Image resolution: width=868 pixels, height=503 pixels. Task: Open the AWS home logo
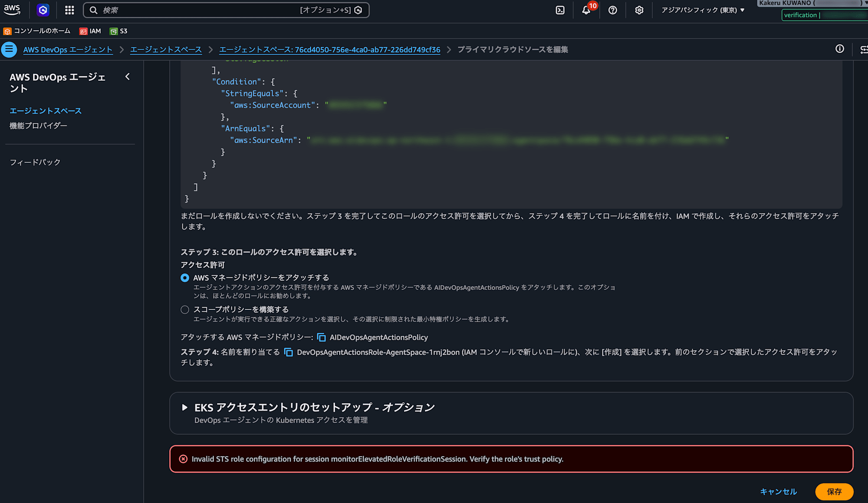coord(12,10)
